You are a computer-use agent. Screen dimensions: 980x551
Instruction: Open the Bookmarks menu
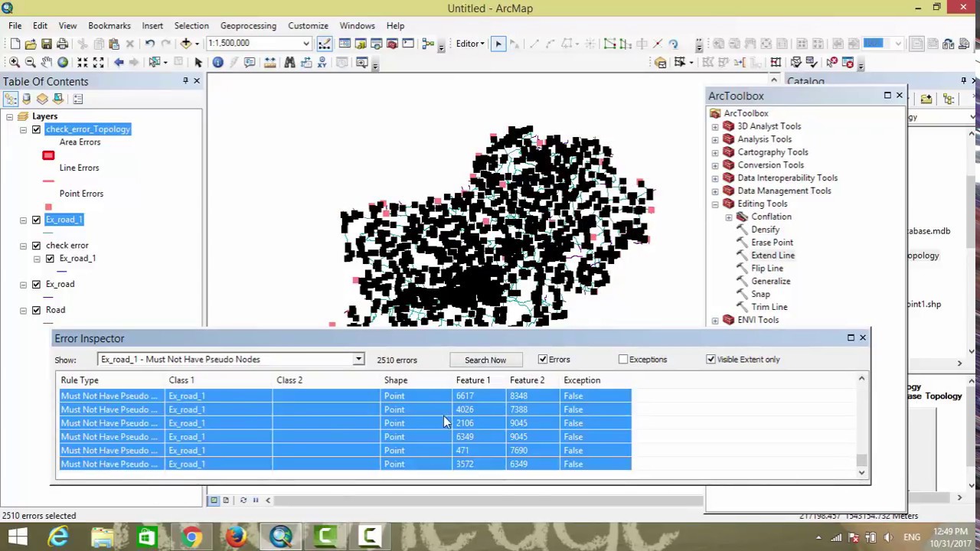(x=109, y=25)
